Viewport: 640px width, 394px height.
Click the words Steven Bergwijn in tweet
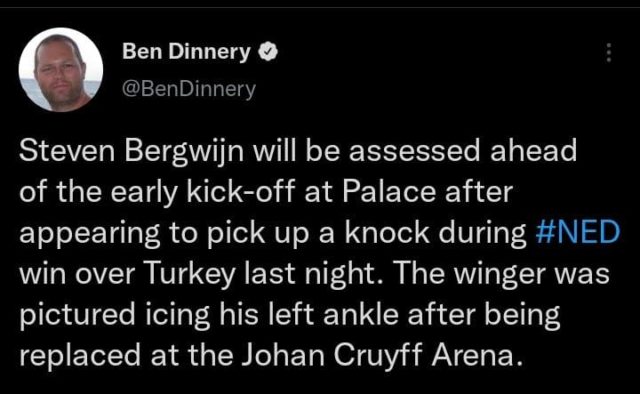click(131, 151)
